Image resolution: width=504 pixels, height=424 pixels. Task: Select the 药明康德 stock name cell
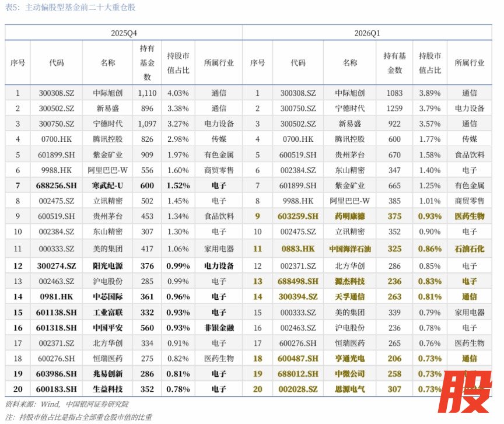pyautogui.click(x=350, y=216)
